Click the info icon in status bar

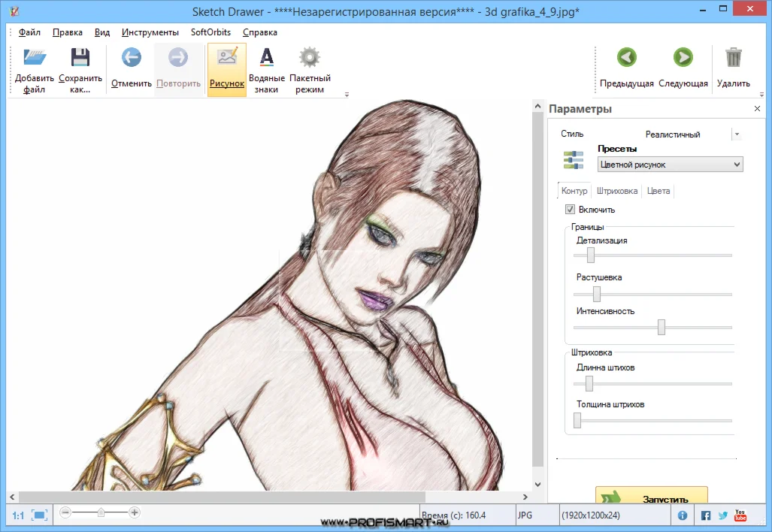point(683,515)
